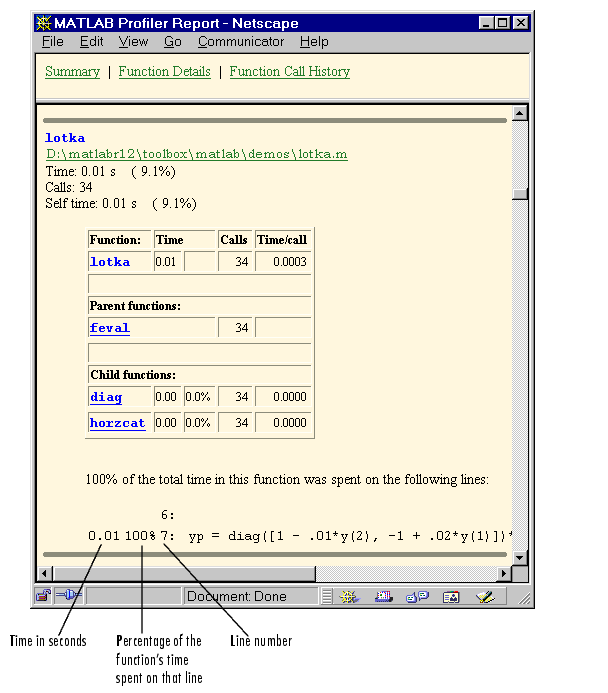This screenshot has width=608, height=693.
Task: Click the lotka link in Function row
Action: coord(110,262)
